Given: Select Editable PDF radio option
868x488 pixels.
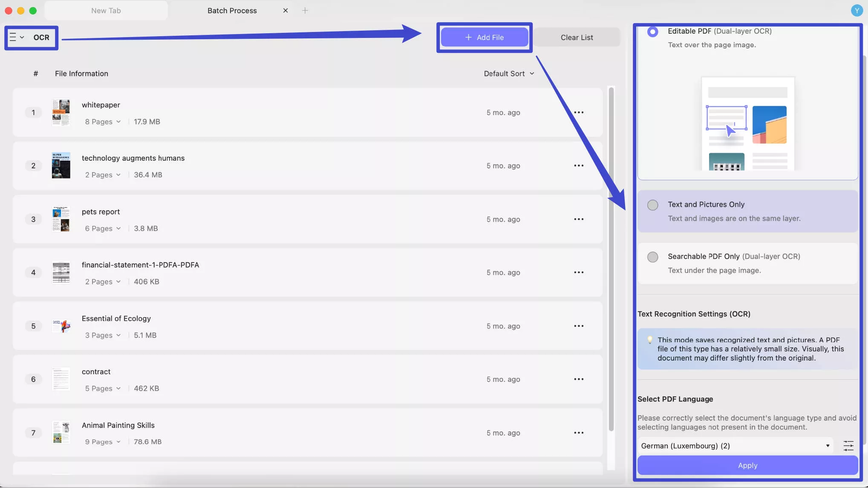Looking at the screenshot, I should [x=652, y=32].
